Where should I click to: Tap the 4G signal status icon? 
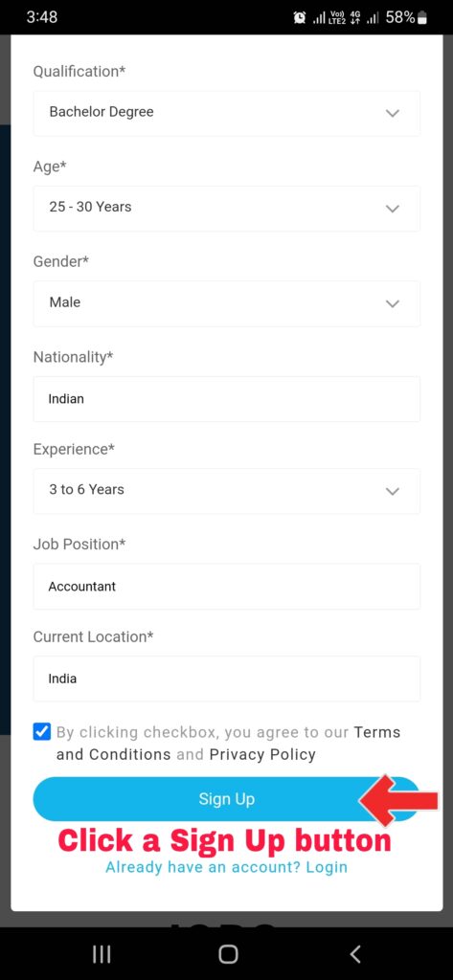click(356, 17)
